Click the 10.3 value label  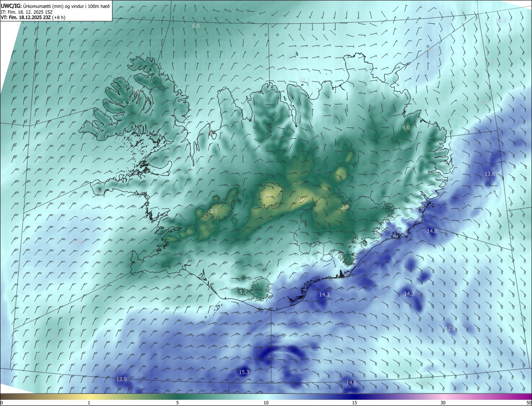(501, 21)
